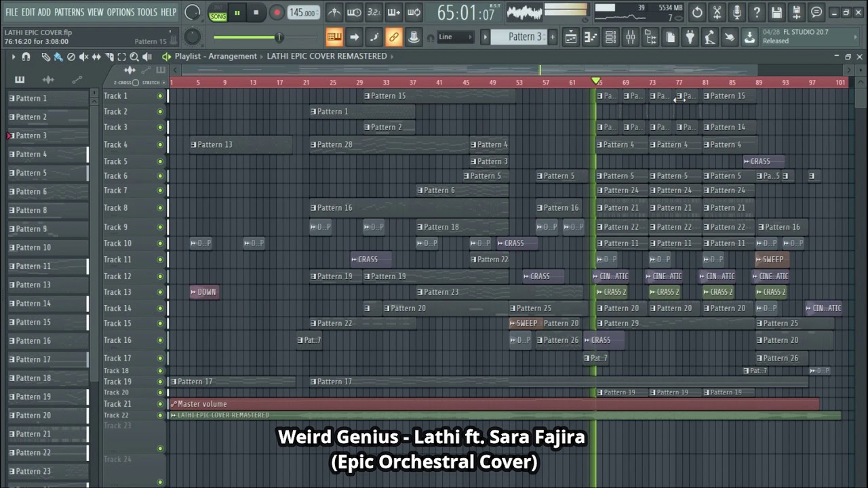This screenshot has width=868, height=488.
Task: Open the Mixer icon
Action: pyautogui.click(x=631, y=37)
